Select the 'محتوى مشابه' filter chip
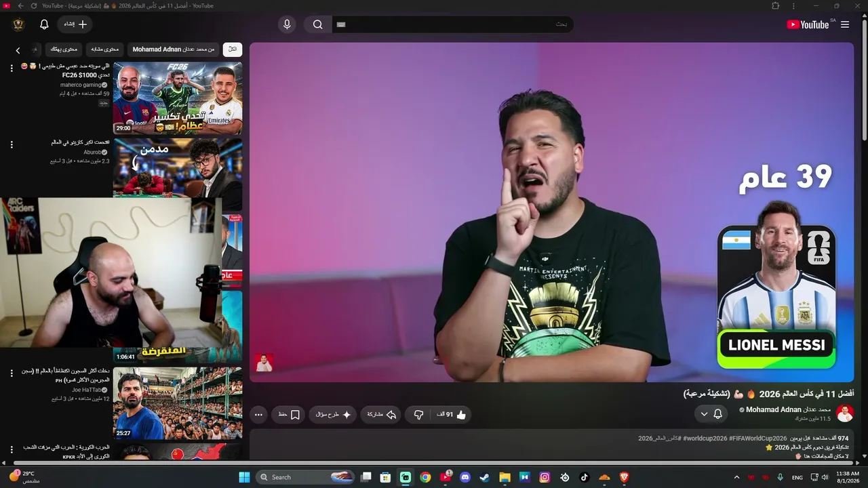Viewport: 868px width, 488px height. pos(104,49)
